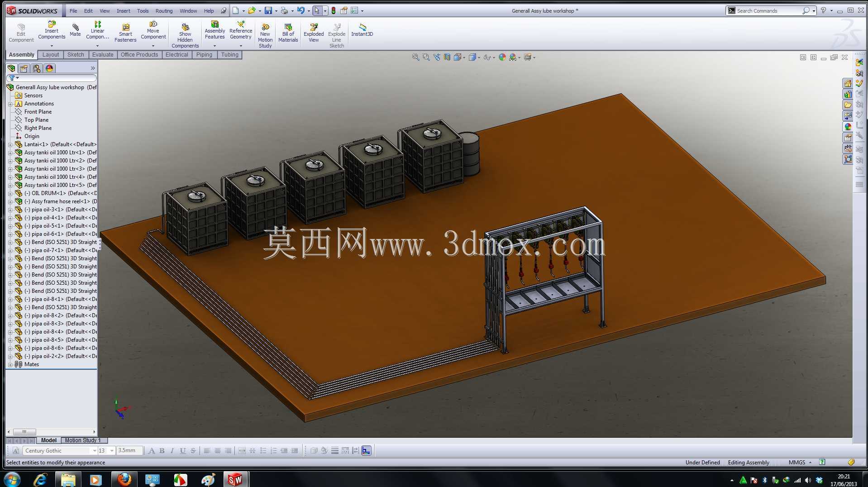The height and width of the screenshot is (487, 868).
Task: Toggle left text alignment
Action: pos(207,451)
